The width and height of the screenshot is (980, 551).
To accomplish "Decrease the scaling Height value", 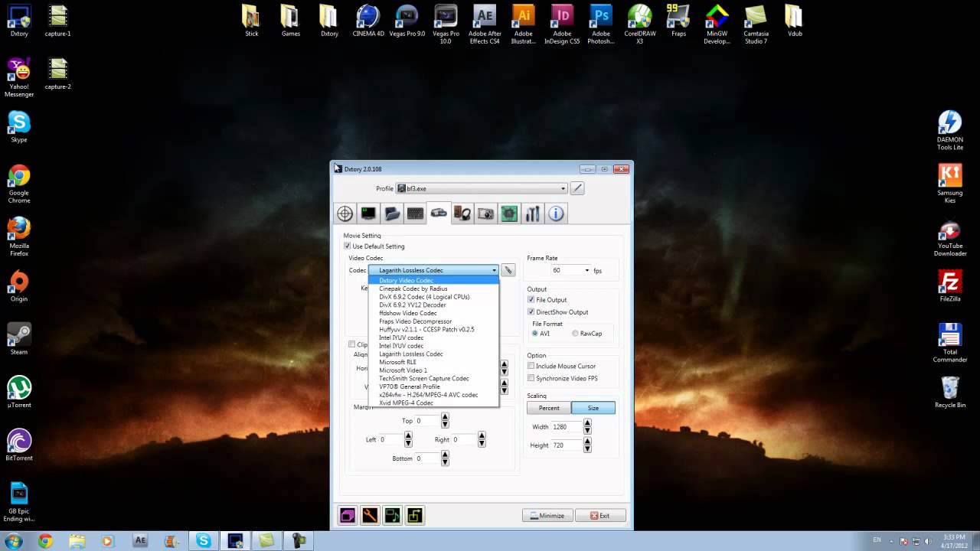I will click(x=588, y=448).
